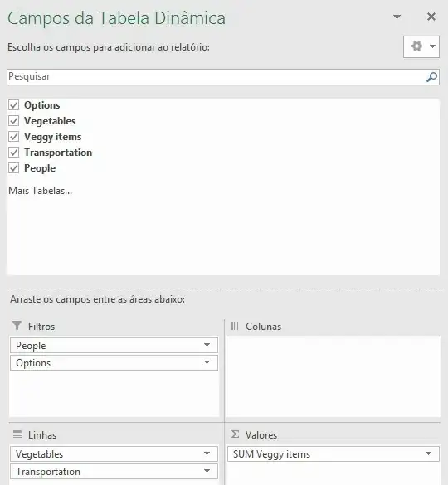This screenshot has height=485, width=448.
Task: Open the Transportation row field dropdown
Action: click(x=207, y=471)
